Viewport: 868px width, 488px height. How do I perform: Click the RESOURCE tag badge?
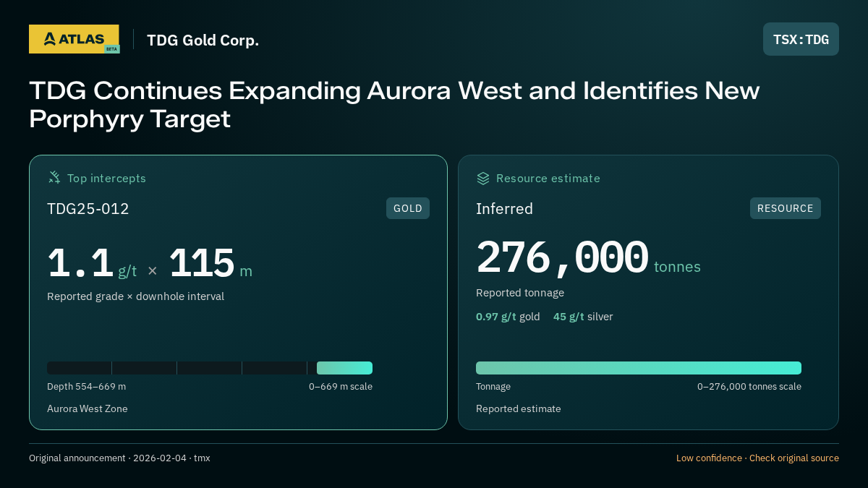coord(786,208)
